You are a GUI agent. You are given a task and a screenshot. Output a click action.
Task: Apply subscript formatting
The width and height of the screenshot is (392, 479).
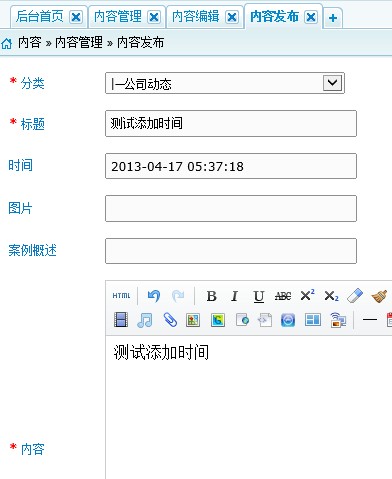tap(331, 296)
